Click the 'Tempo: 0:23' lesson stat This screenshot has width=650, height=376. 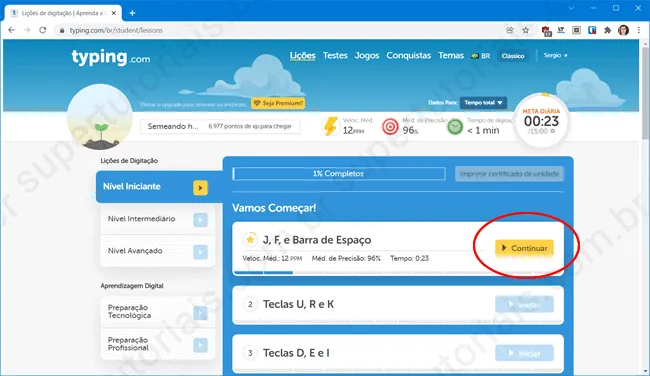(x=410, y=258)
